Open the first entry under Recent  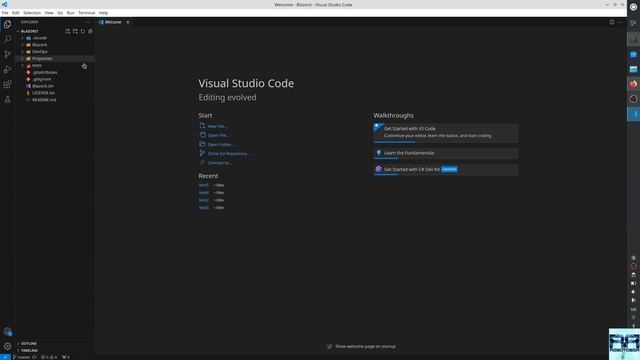pyautogui.click(x=203, y=185)
